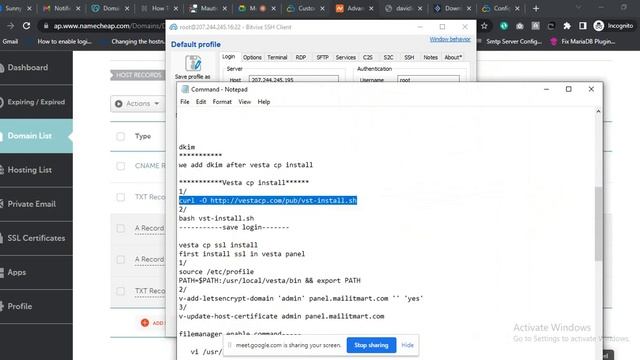This screenshot has width=640, height=360.
Task: Click the Notepad title bar icon
Action: pyautogui.click(x=185, y=89)
